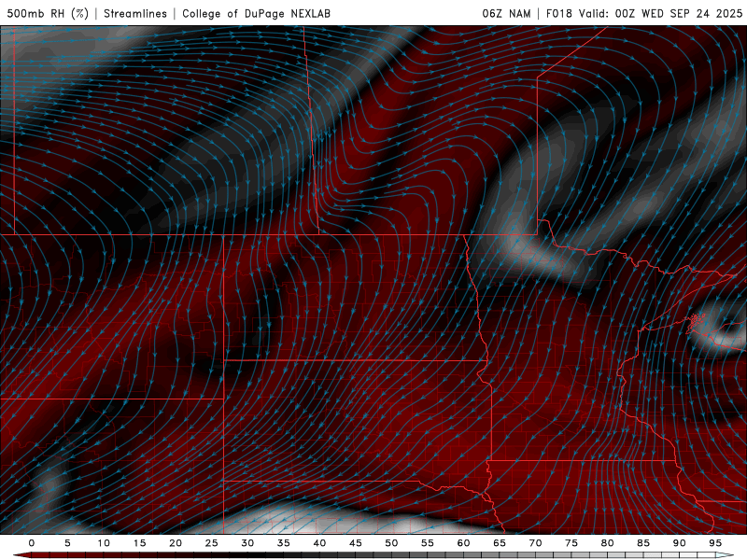Click the "F018" forecast hour text
Screen dimensions: 747x560
[x=558, y=13]
